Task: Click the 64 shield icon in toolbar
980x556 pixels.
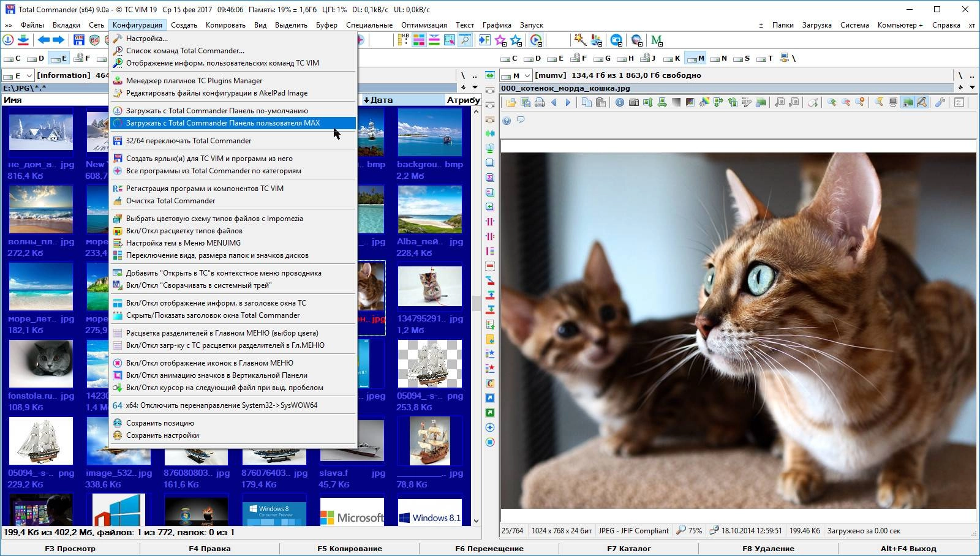Action: [x=94, y=40]
